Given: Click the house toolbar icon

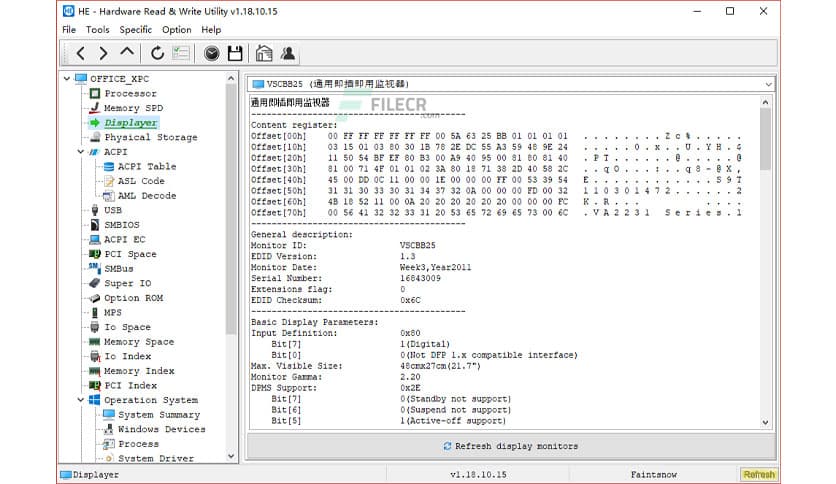Looking at the screenshot, I should click(x=264, y=53).
